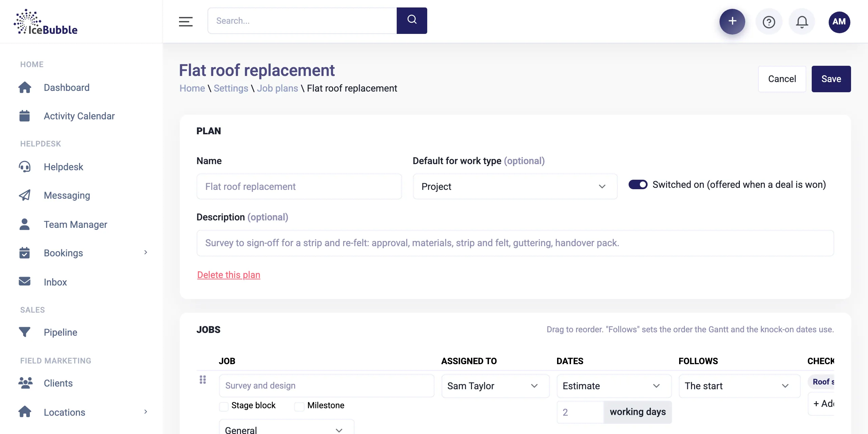Viewport: 868px width, 434px height.
Task: Click the Messaging paper plane icon
Action: 24,195
